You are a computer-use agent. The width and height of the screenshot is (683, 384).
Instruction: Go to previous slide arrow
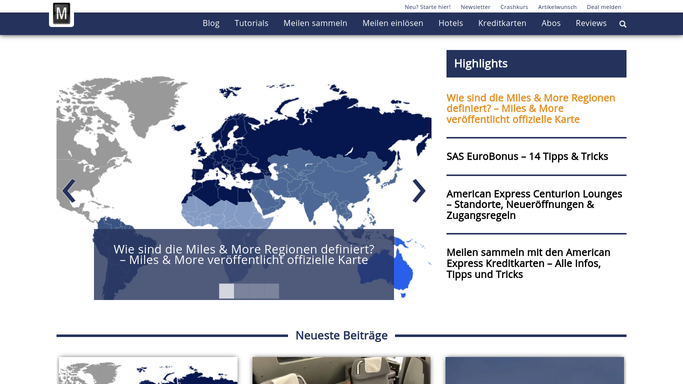point(69,191)
